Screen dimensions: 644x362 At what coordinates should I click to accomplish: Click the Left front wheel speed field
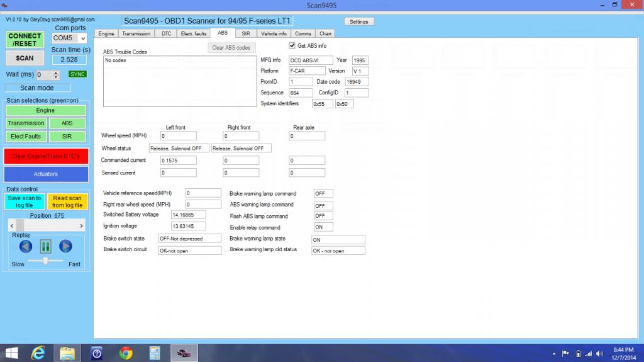178,136
